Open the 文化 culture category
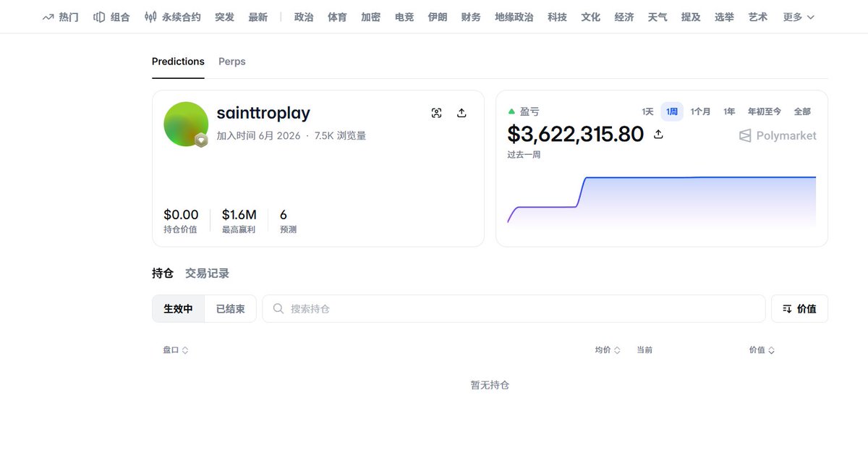The height and width of the screenshot is (474, 868). [x=591, y=17]
